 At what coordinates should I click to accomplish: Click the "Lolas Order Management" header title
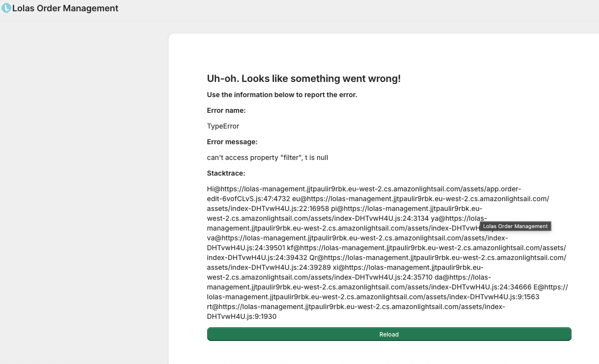65,8
